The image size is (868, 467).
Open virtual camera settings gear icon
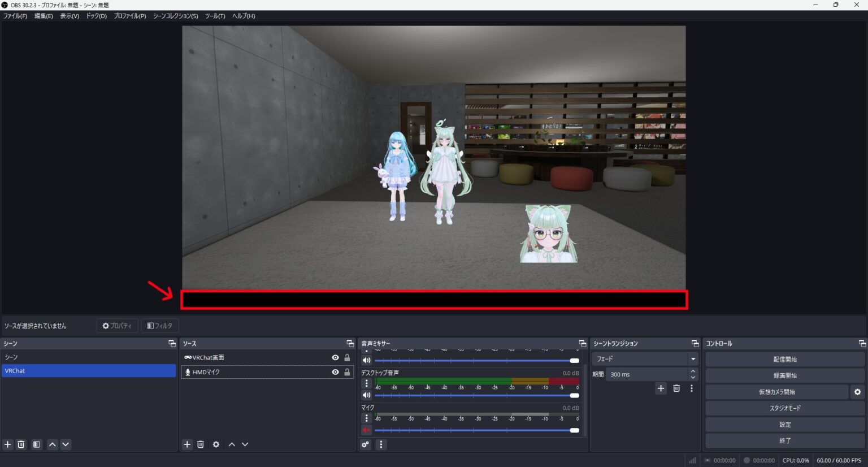pos(858,391)
